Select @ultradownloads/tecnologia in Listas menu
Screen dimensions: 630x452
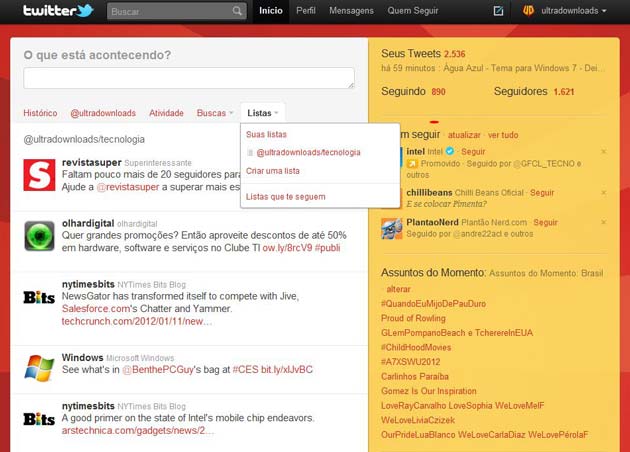308,153
